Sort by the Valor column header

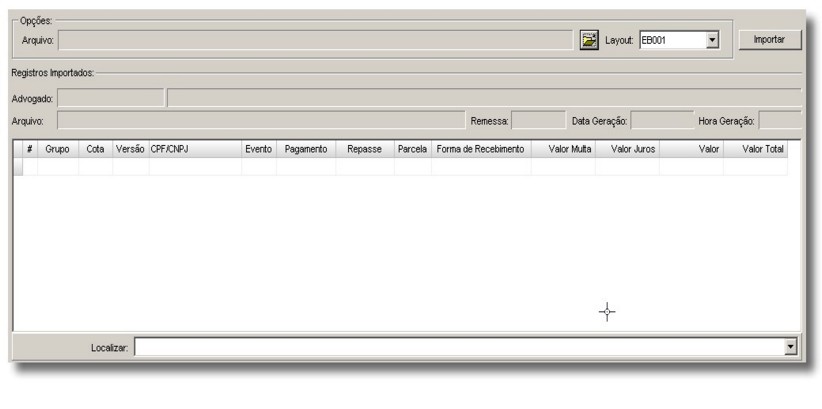pyautogui.click(x=691, y=149)
